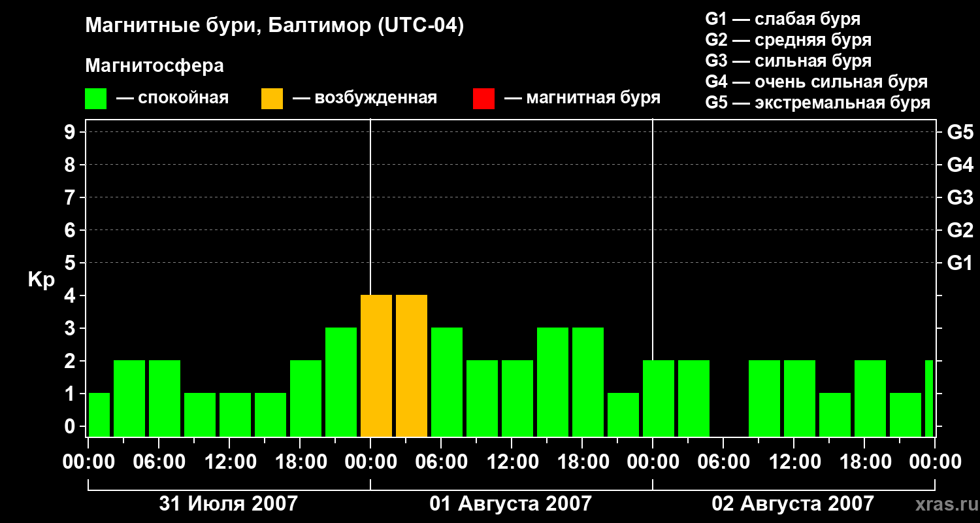
Task: Click the vertical midnight line starting 02 Августа
Action: pos(653,239)
